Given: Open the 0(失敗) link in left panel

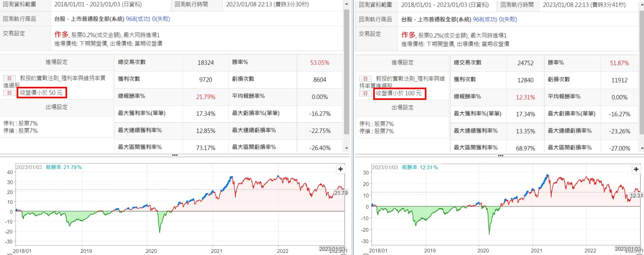Looking at the screenshot, I should point(161,19).
